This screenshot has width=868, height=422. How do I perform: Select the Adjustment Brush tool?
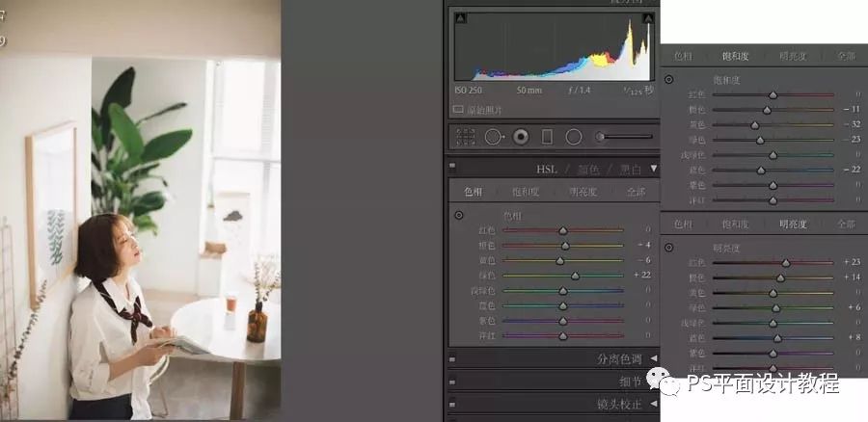[x=624, y=136]
